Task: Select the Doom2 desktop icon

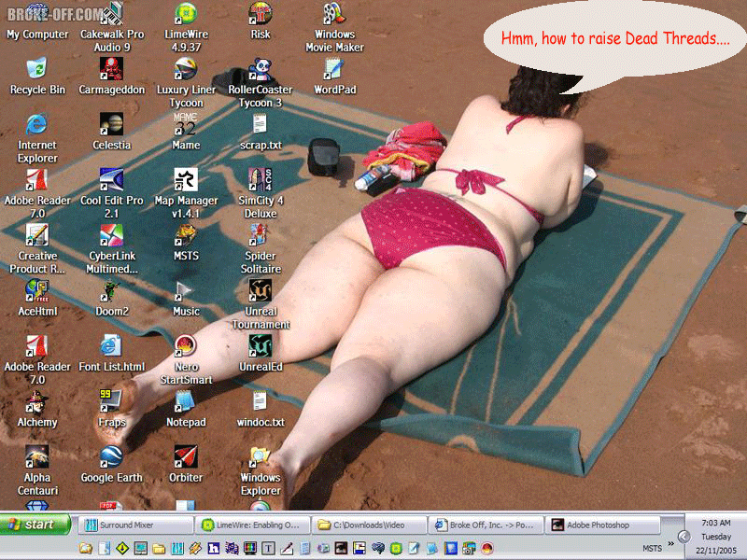Action: (x=111, y=291)
